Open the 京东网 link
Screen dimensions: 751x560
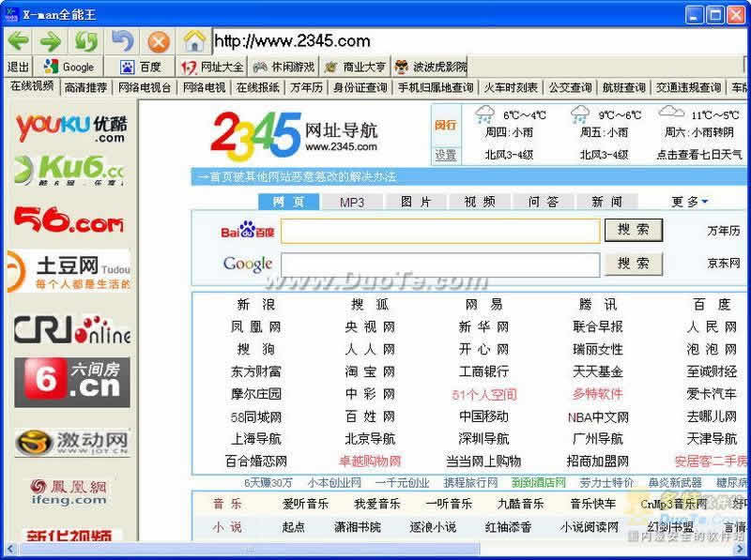724,264
